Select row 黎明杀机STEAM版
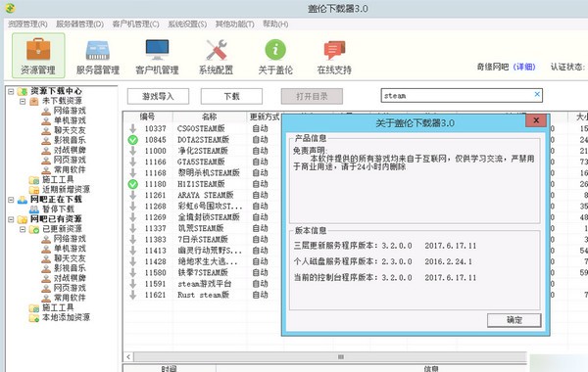 [x=209, y=172]
